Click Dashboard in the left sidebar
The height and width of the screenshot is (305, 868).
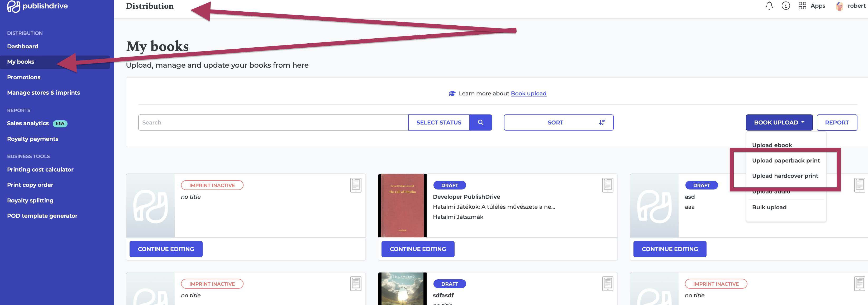coord(22,46)
